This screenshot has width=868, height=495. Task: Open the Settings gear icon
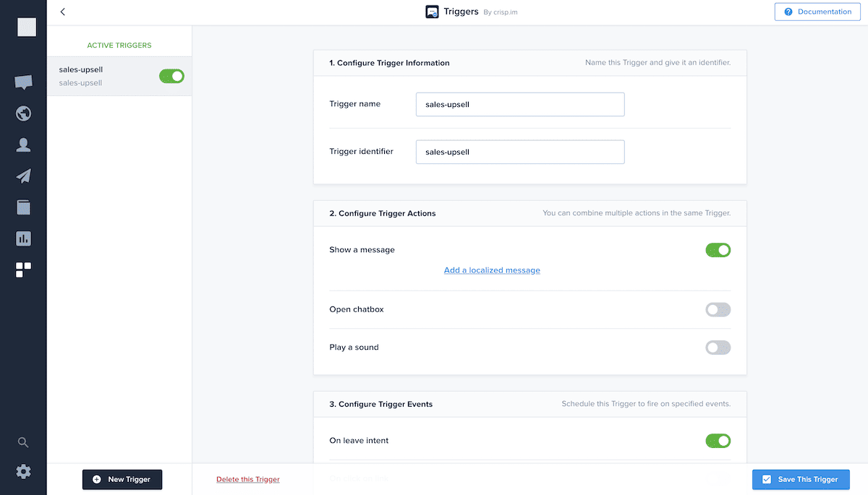[x=23, y=472]
